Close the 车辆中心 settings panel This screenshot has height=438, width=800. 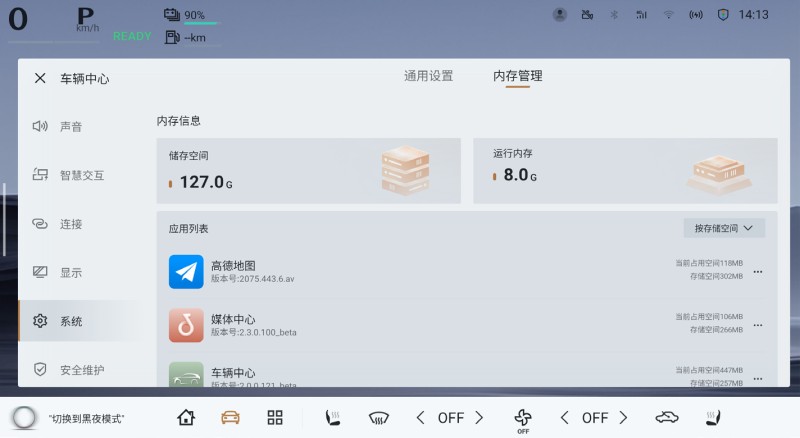click(40, 78)
